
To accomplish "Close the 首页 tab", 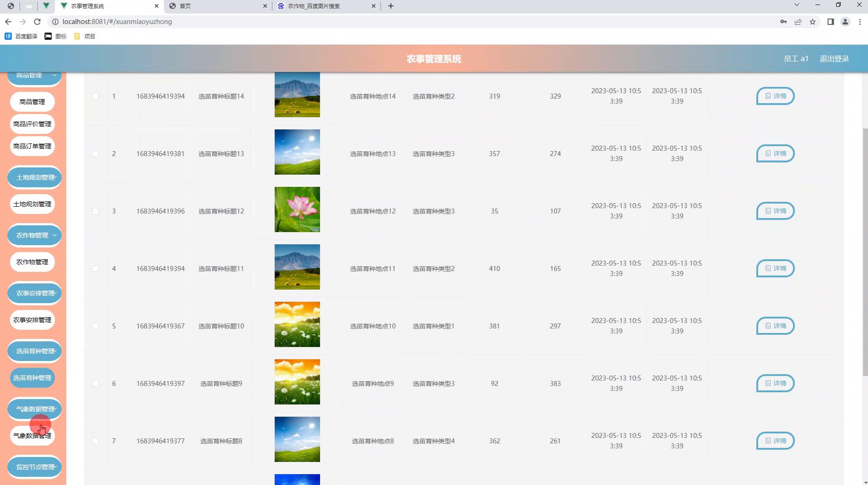I will (x=265, y=6).
